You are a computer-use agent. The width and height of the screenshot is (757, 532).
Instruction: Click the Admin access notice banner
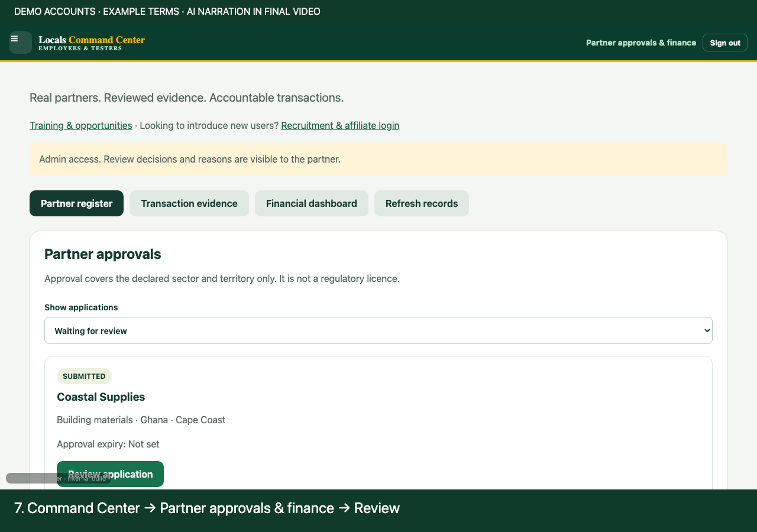click(378, 160)
